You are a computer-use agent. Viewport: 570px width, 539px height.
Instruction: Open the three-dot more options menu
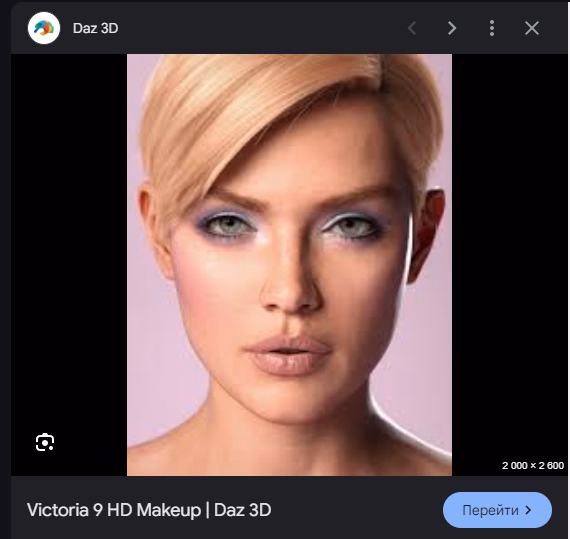coord(491,28)
